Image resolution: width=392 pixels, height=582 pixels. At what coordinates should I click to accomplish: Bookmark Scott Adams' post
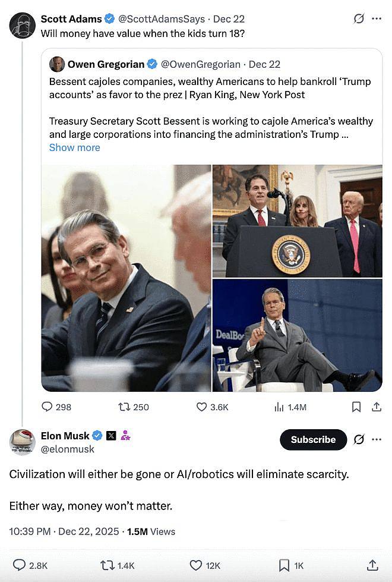point(356,407)
